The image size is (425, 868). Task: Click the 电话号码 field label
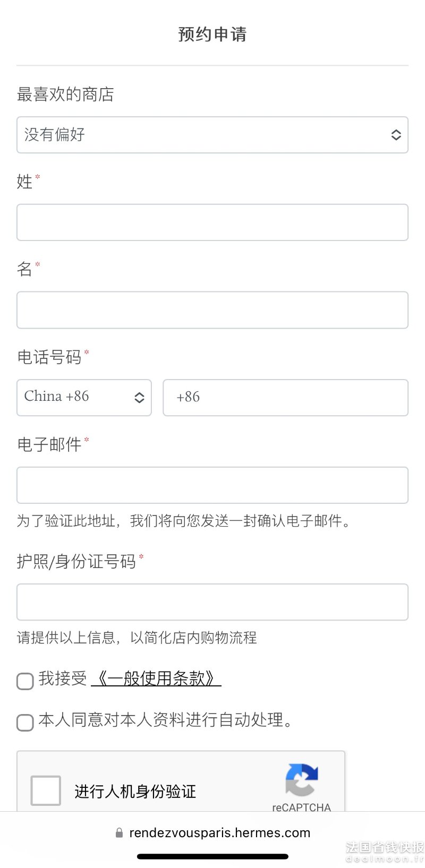tap(49, 357)
